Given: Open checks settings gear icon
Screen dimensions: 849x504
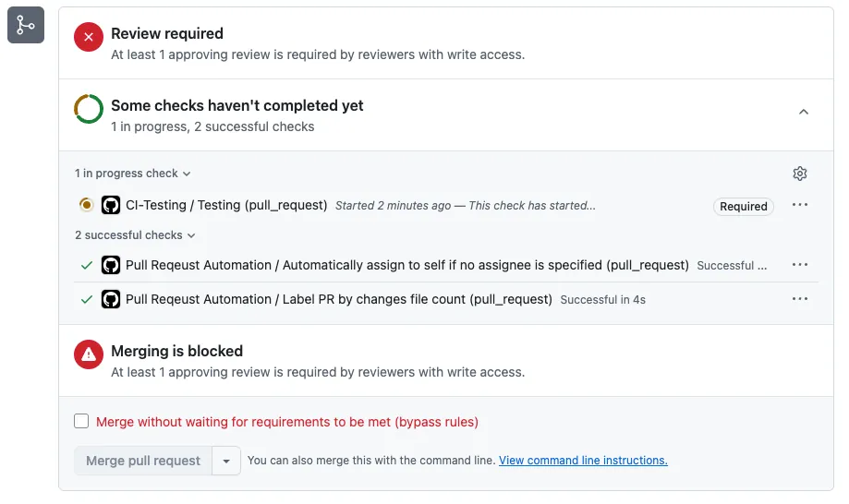Looking at the screenshot, I should [x=800, y=174].
